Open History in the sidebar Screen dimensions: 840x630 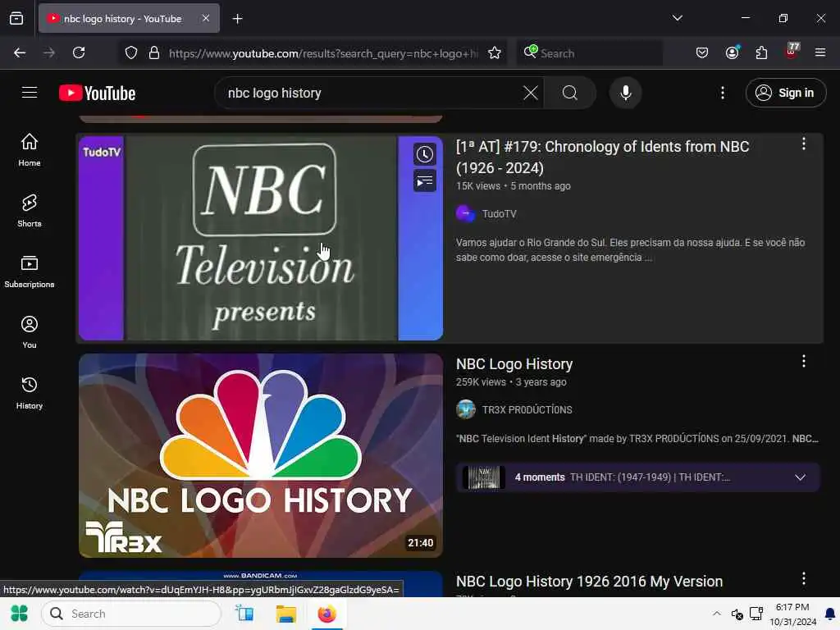[30, 393]
